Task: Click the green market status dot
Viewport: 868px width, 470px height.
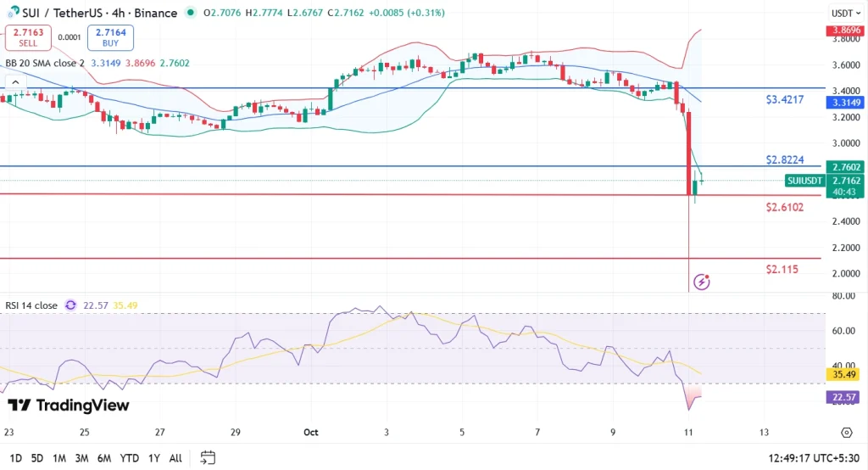Action: pyautogui.click(x=190, y=14)
